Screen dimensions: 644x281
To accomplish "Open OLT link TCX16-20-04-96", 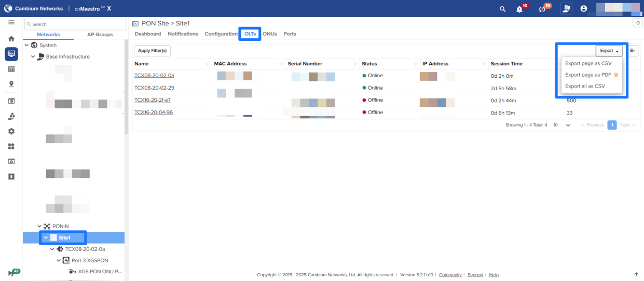I will pos(154,113).
